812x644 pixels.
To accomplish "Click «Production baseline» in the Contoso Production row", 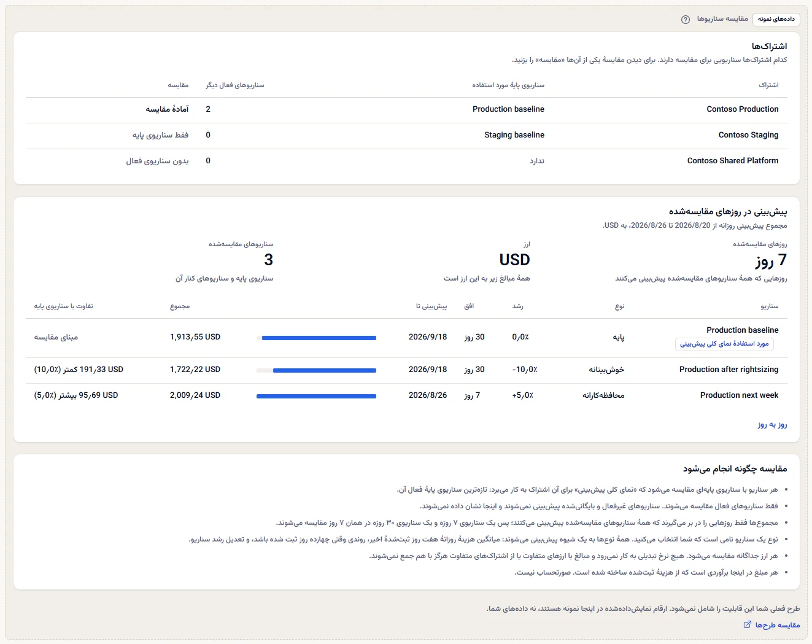I will 508,109.
